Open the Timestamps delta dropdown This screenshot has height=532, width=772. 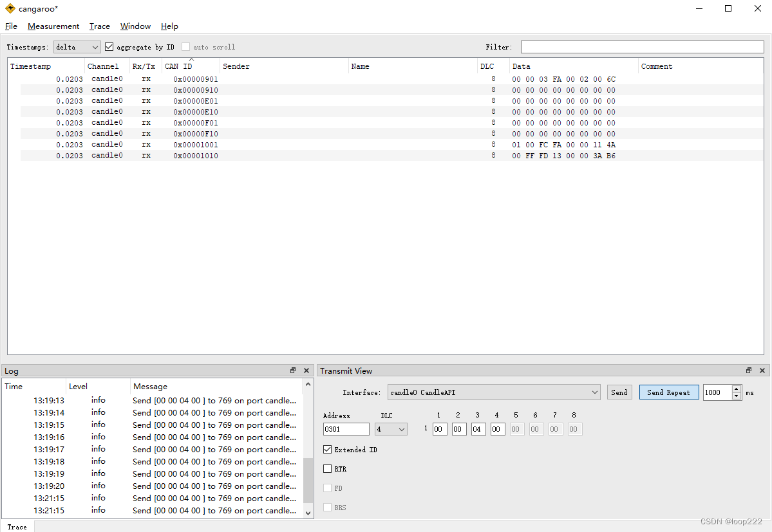[77, 47]
